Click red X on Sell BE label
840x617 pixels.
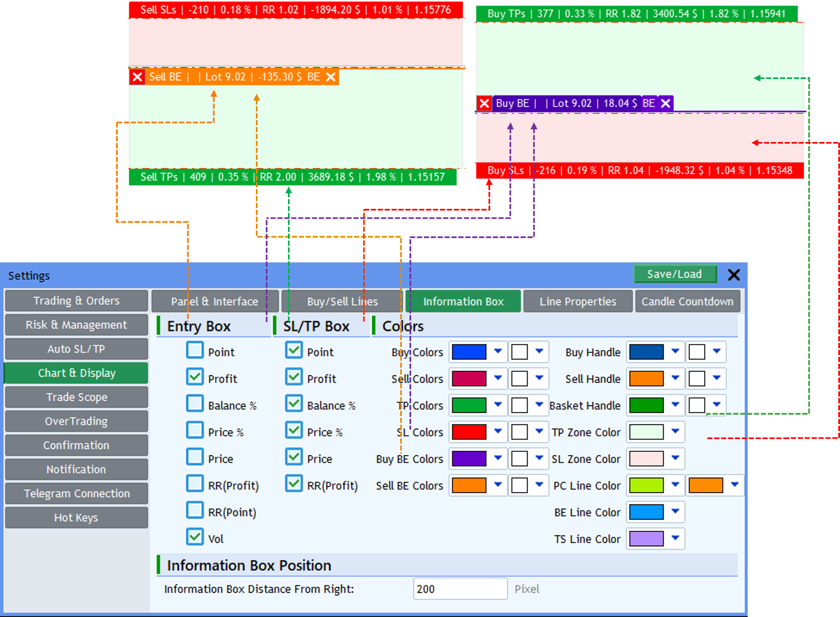pyautogui.click(x=138, y=77)
